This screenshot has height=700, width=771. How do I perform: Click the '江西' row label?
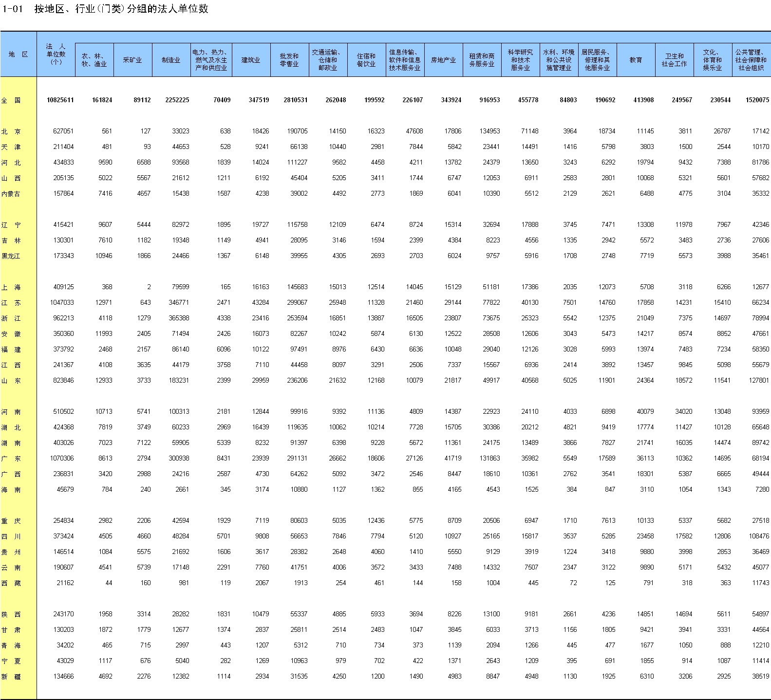[11, 365]
